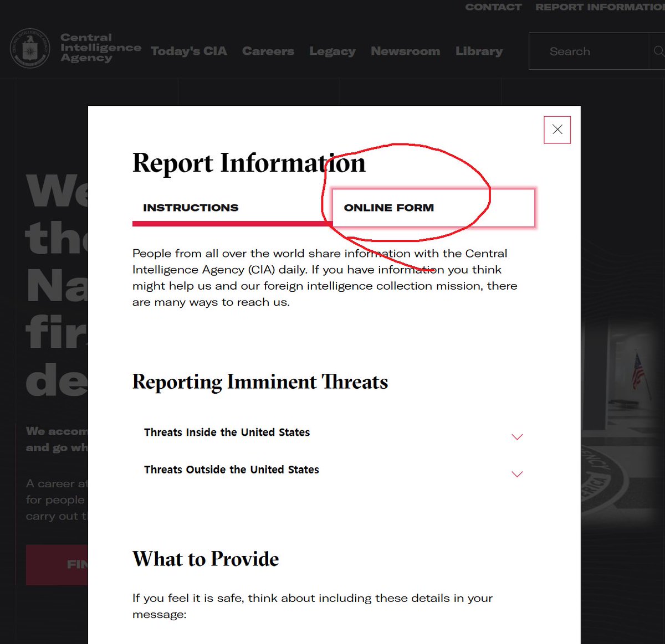This screenshot has height=644, width=665.
Task: Select the Instructions tab
Action: pos(191,208)
